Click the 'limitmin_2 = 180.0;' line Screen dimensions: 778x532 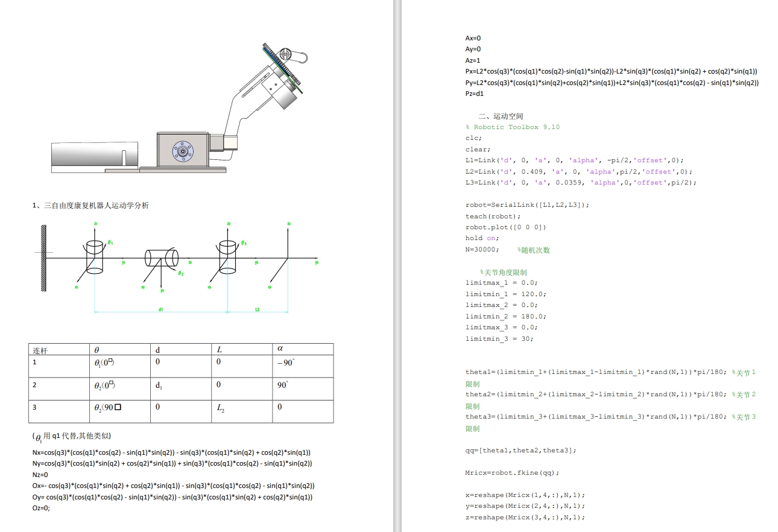pos(505,316)
